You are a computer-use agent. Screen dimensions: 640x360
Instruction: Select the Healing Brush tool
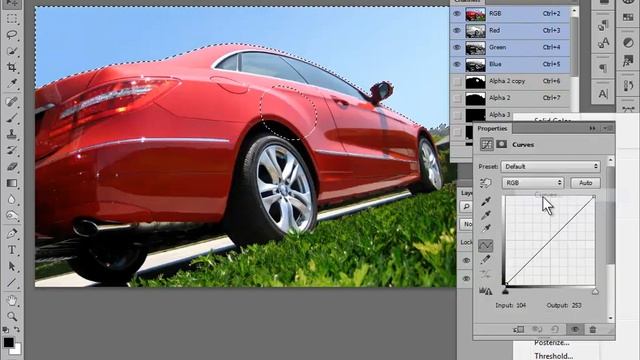[12, 101]
